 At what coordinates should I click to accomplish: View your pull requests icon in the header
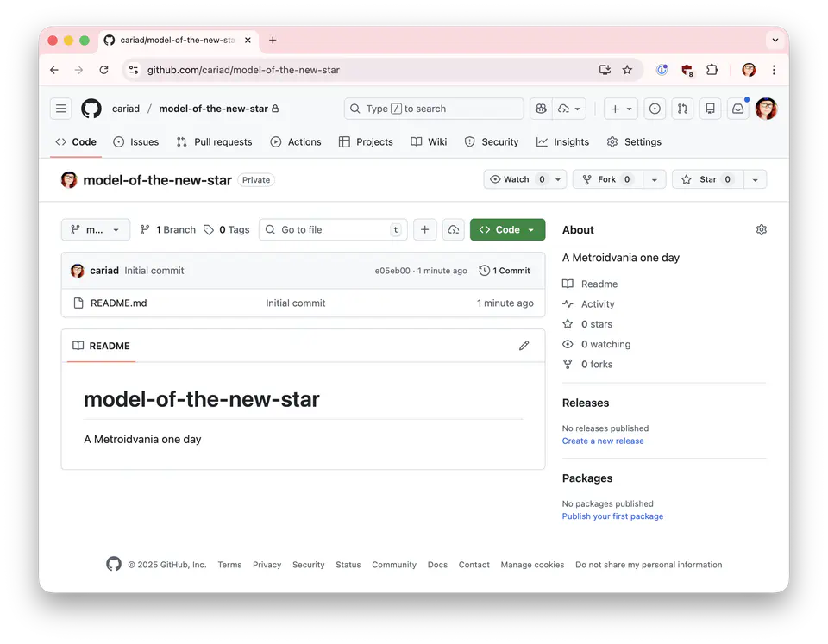(681, 109)
